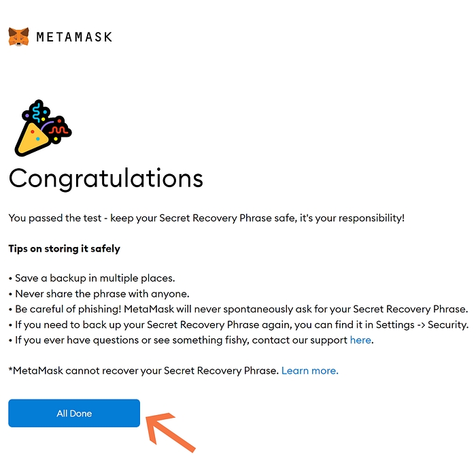Click the "see something fishy" tip text
The height and width of the screenshot is (460, 476).
click(197, 340)
